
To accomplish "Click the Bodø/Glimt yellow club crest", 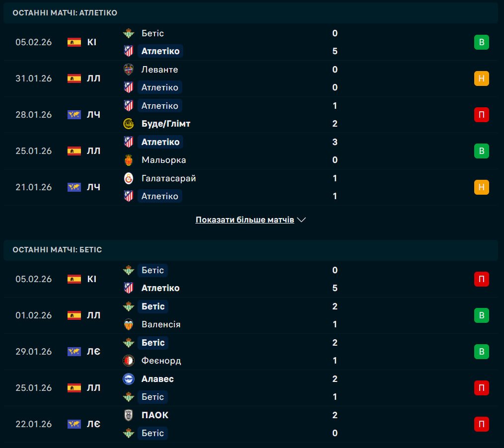I will pyautogui.click(x=129, y=124).
